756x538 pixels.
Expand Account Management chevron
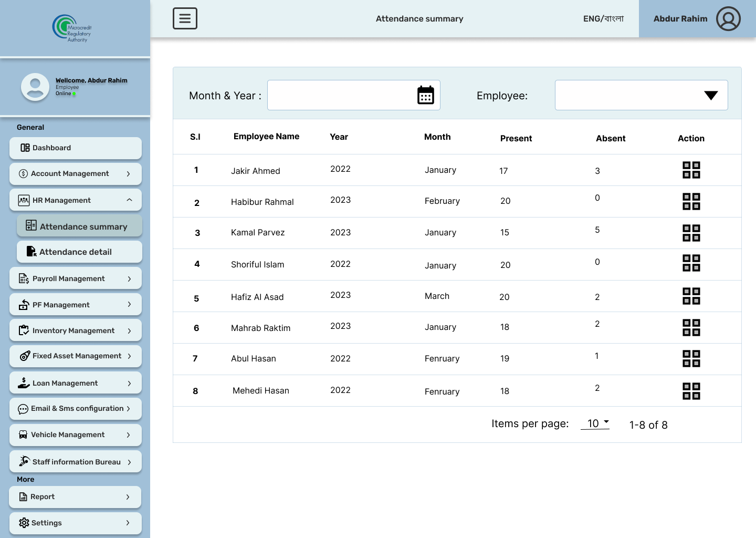(128, 174)
